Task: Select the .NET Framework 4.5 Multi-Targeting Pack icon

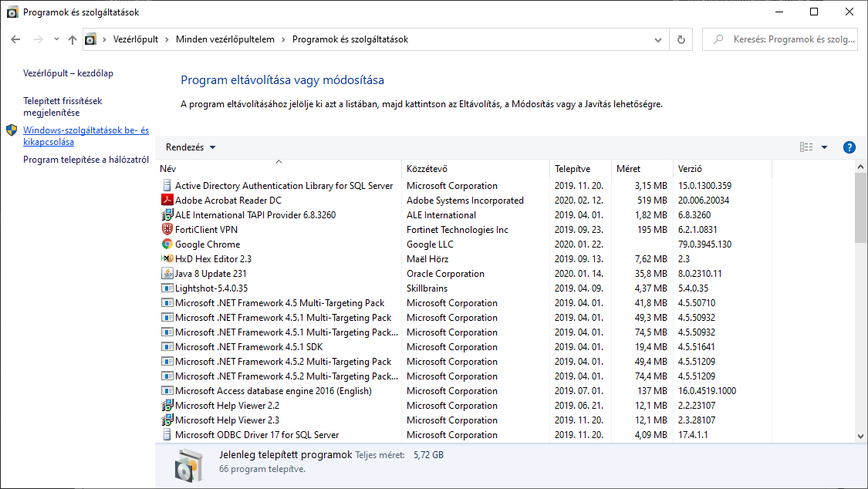Action: tap(167, 302)
